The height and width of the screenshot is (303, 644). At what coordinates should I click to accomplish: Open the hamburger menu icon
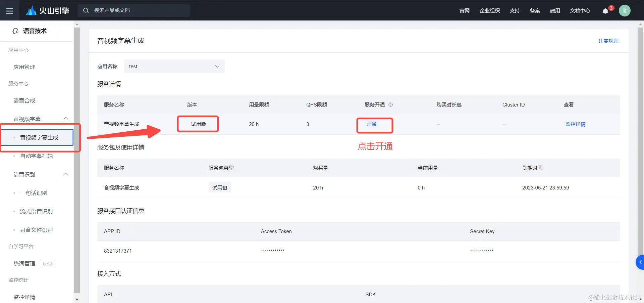click(x=10, y=11)
